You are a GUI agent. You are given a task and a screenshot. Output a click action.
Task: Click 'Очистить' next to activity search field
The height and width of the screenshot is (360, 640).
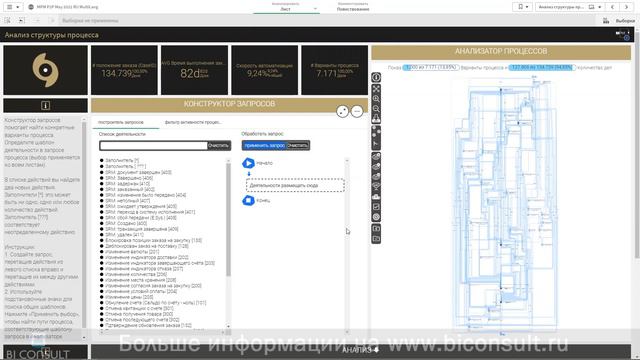[218, 145]
